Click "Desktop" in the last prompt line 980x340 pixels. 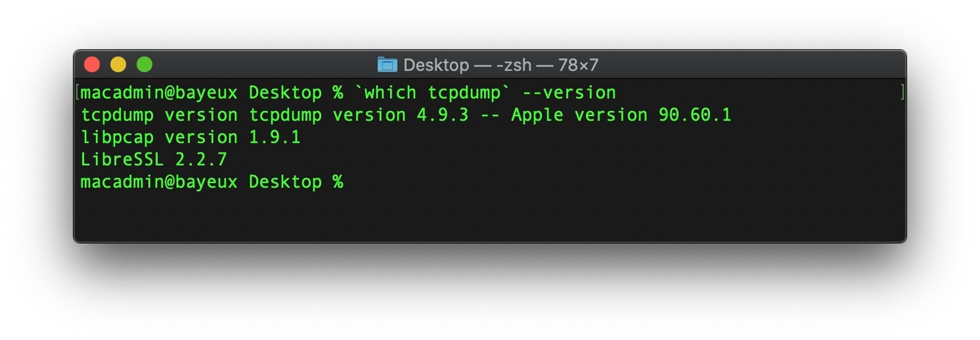pos(285,182)
